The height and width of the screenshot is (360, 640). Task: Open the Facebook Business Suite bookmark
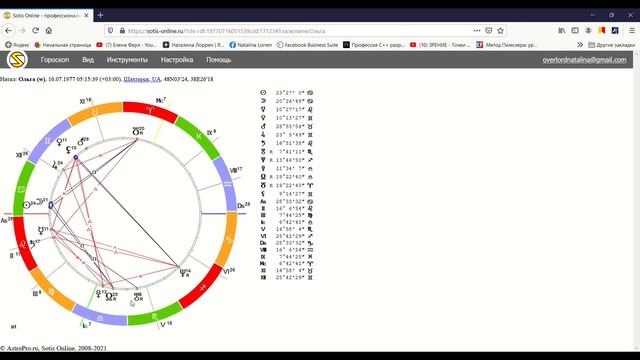click(x=307, y=45)
